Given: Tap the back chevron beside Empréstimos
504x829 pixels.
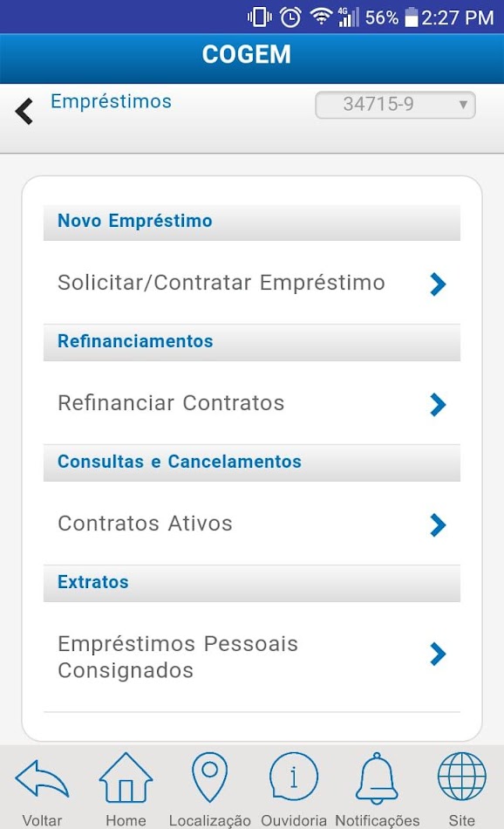Looking at the screenshot, I should pos(24,110).
